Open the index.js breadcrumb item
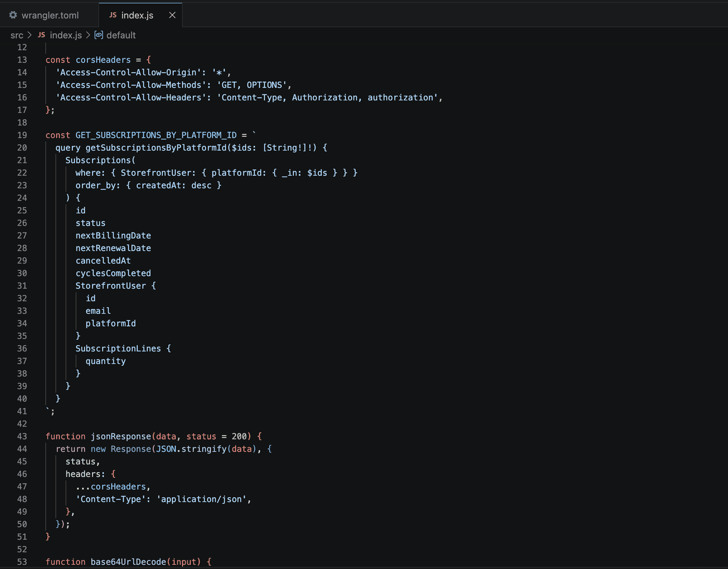The height and width of the screenshot is (569, 728). [x=66, y=35]
